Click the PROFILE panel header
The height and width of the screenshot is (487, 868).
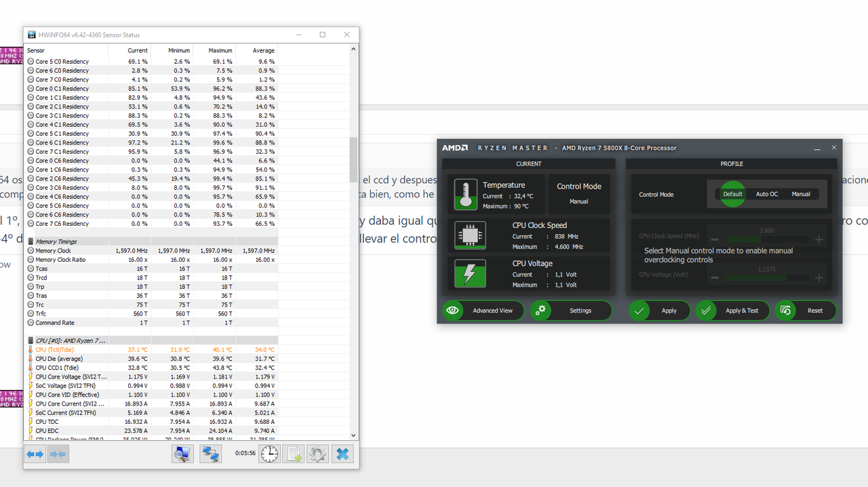click(x=732, y=163)
